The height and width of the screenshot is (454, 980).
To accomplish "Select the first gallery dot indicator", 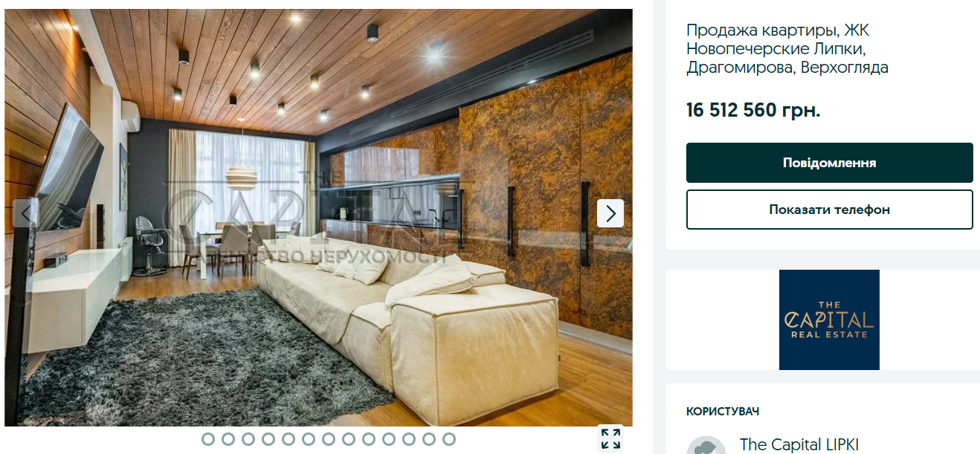I will 208,439.
